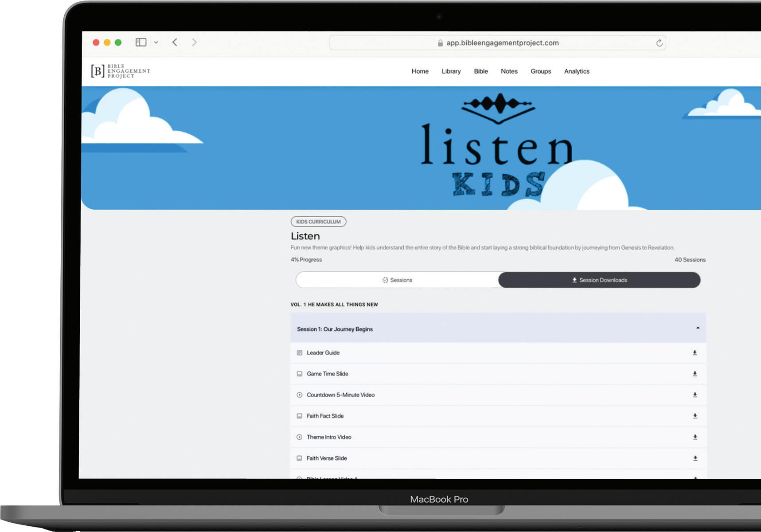761x532 pixels.
Task: Select the Faith Fact Slide label
Action: pos(325,416)
